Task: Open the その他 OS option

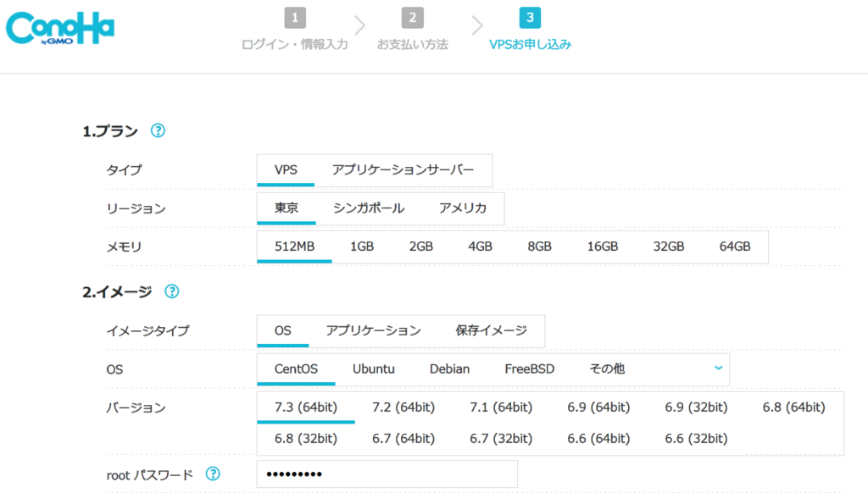Action: 607,369
